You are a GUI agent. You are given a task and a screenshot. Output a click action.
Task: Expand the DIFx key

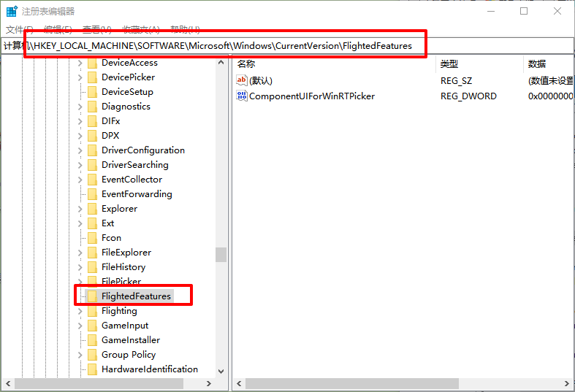80,121
